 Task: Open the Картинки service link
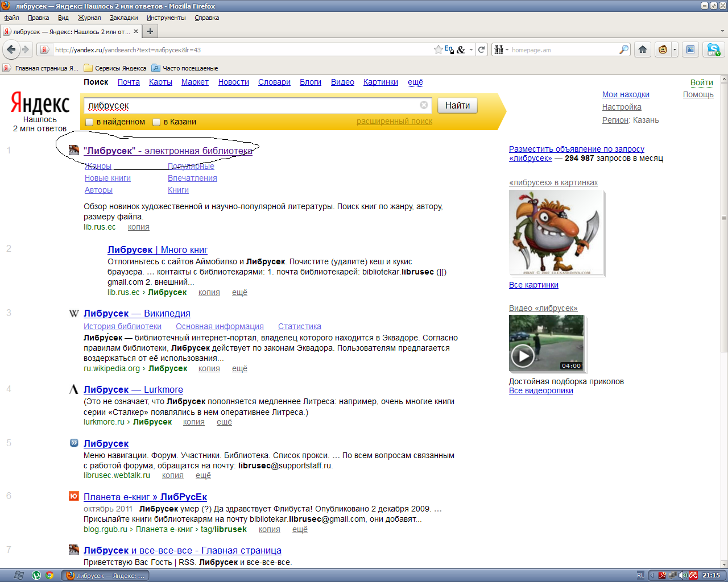pos(380,82)
